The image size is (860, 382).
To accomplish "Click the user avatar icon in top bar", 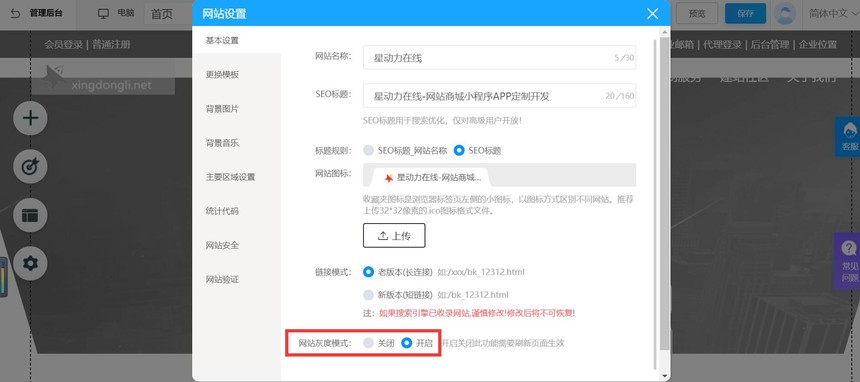I will [785, 14].
